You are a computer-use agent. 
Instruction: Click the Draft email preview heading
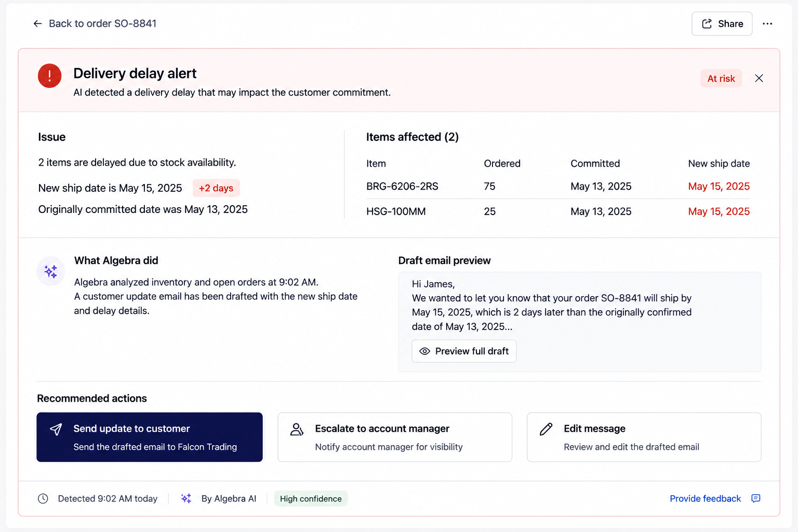point(444,261)
